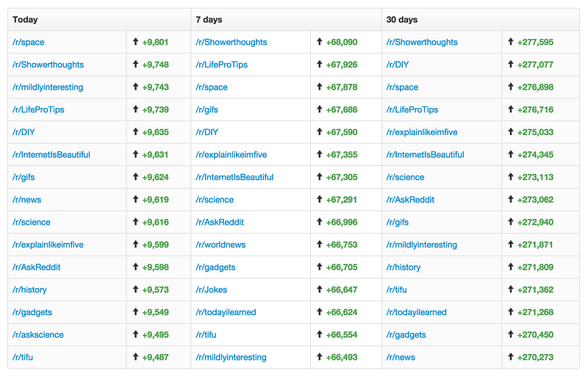Screen dimensions: 588x376
Task: Open /r/explainlikeimfive in 30 days column
Action: 422,132
